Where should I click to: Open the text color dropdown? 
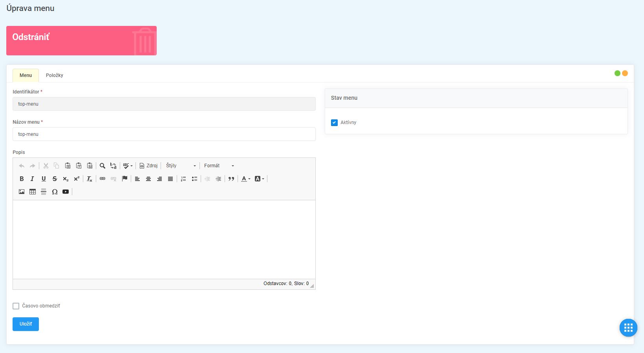[246, 179]
